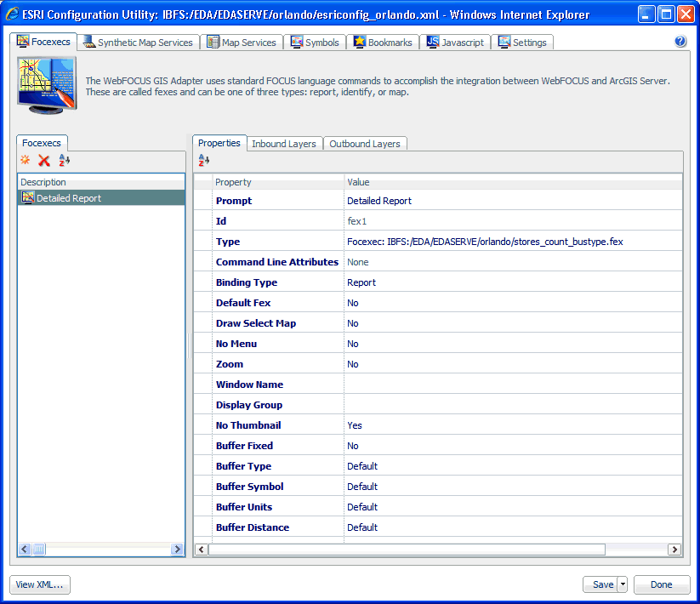The image size is (700, 604).
Task: Open the Binding Type value Report
Action: pos(514,282)
